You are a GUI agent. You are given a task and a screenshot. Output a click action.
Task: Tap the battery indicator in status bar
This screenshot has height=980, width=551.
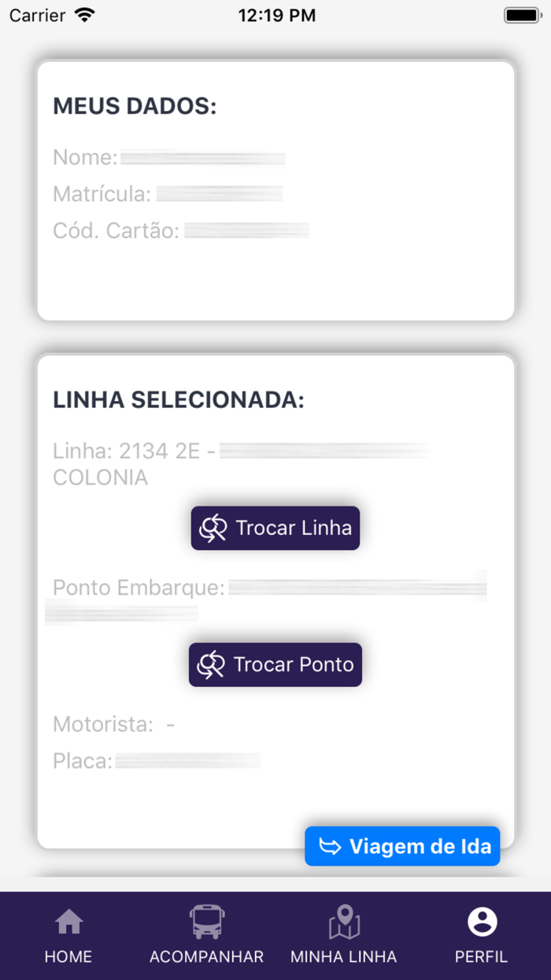point(523,15)
